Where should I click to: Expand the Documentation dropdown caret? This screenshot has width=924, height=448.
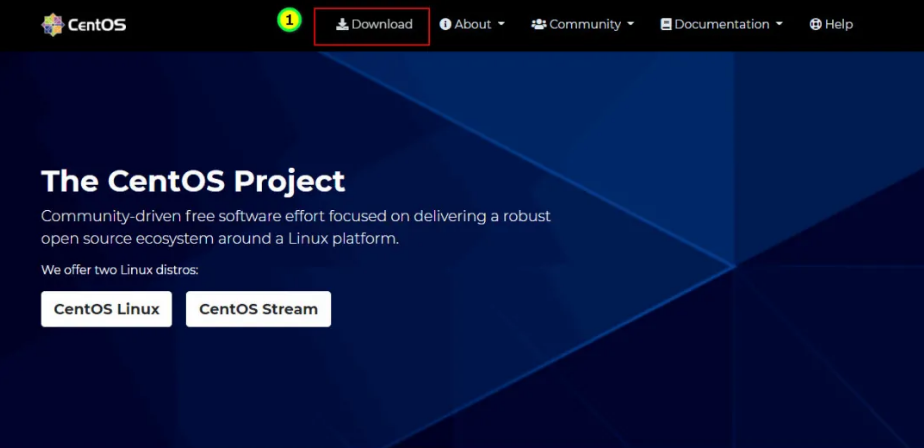[780, 25]
